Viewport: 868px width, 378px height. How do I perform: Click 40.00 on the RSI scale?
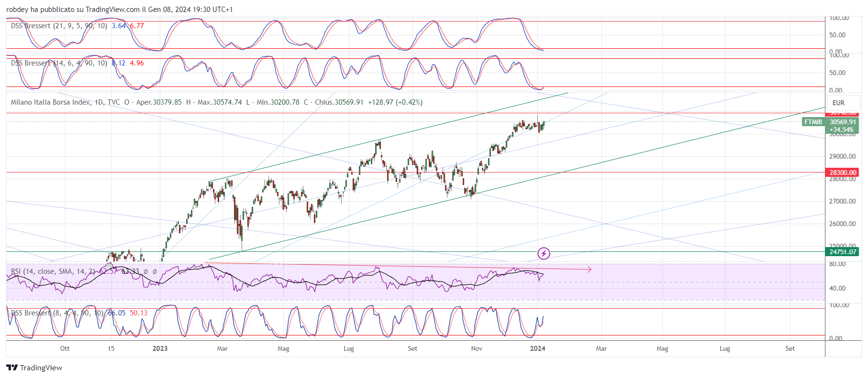pos(837,288)
